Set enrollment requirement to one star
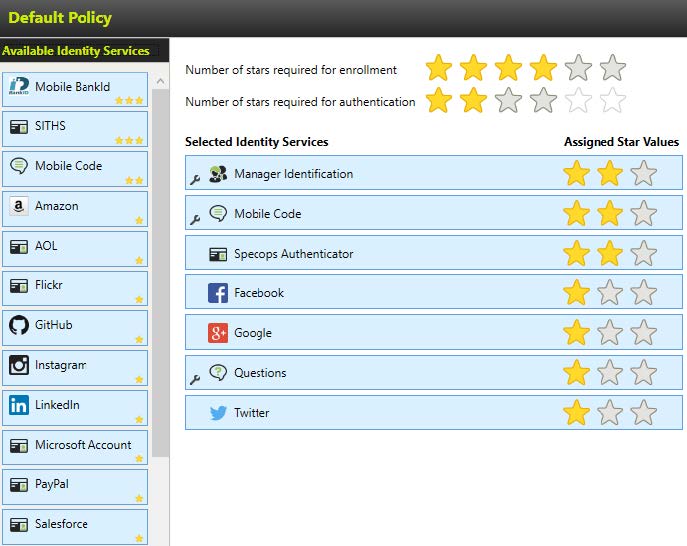The image size is (687, 546). pyautogui.click(x=439, y=67)
